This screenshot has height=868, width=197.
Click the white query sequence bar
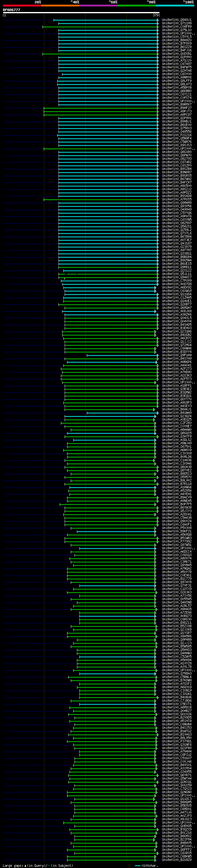81,13
